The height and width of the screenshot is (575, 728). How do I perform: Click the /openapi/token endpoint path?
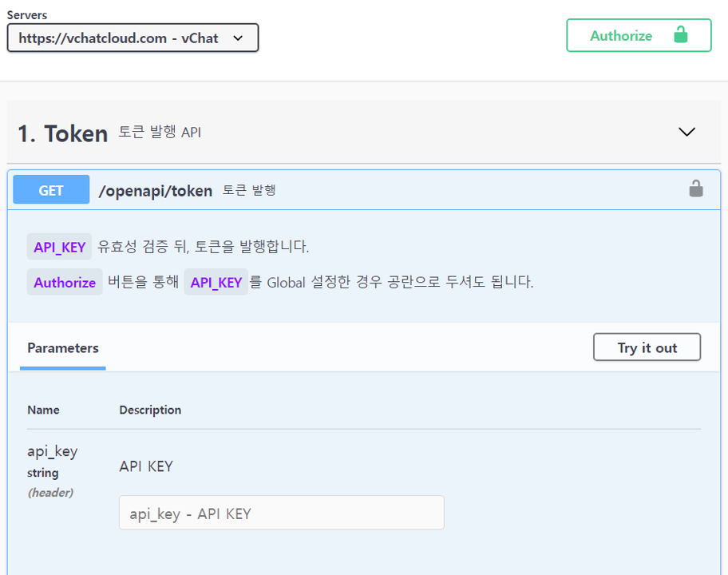(156, 190)
